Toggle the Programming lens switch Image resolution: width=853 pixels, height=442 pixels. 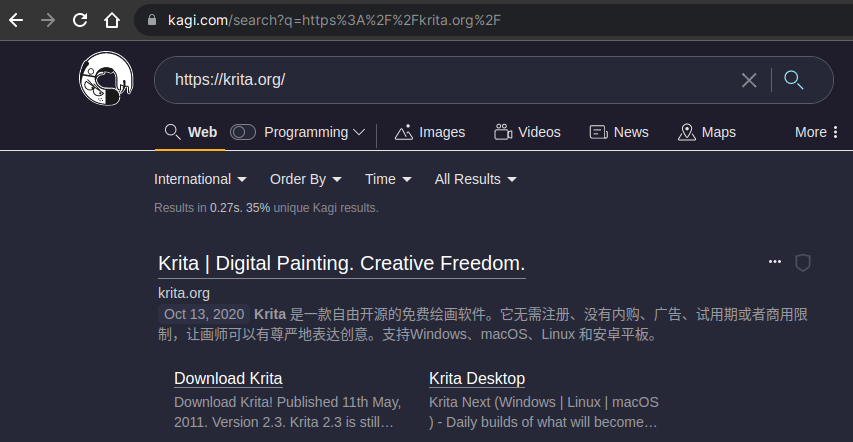pyautogui.click(x=243, y=132)
